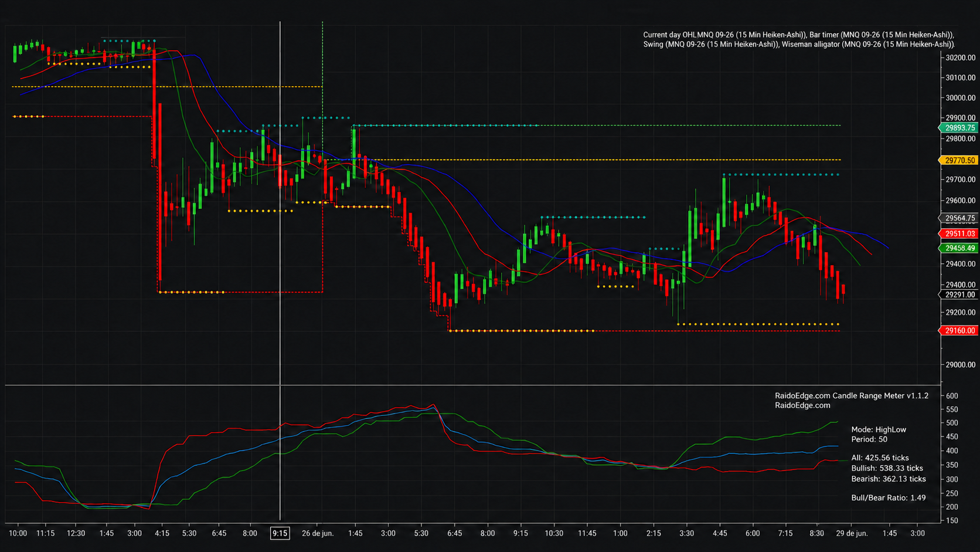
Task: Click the 4:15 time axis label
Action: 162,533
